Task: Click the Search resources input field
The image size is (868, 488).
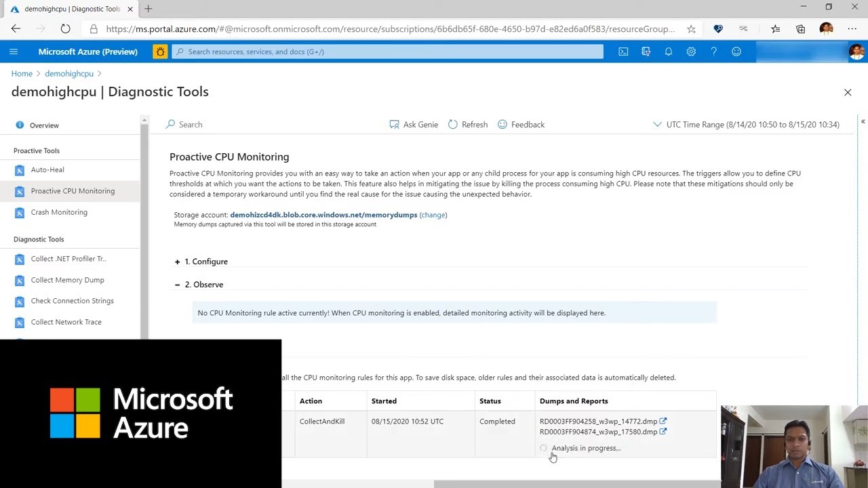Action: point(387,52)
